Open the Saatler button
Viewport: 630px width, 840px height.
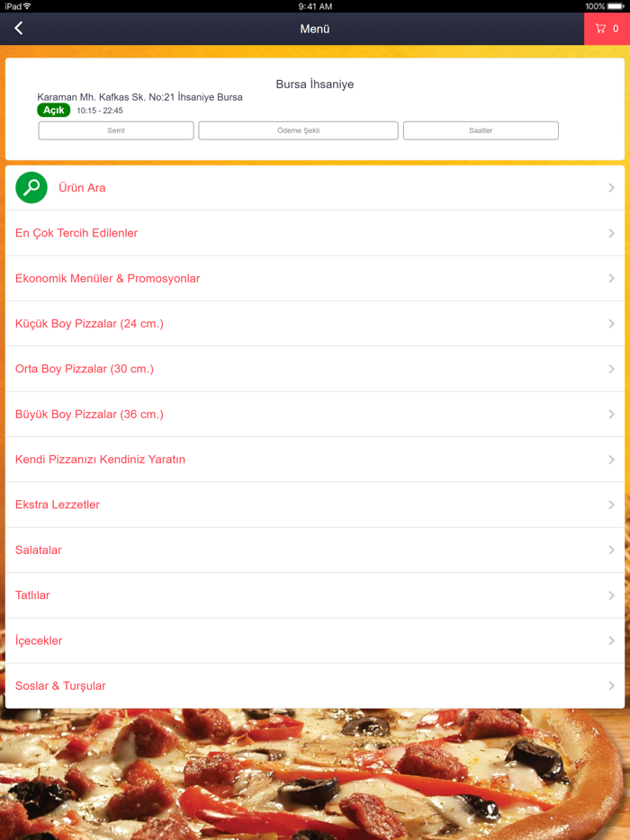(x=481, y=130)
